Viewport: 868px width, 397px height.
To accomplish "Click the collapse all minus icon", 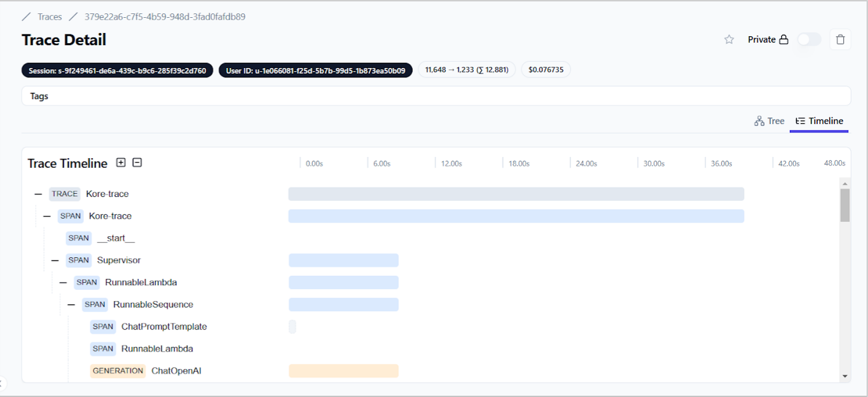I will tap(137, 163).
